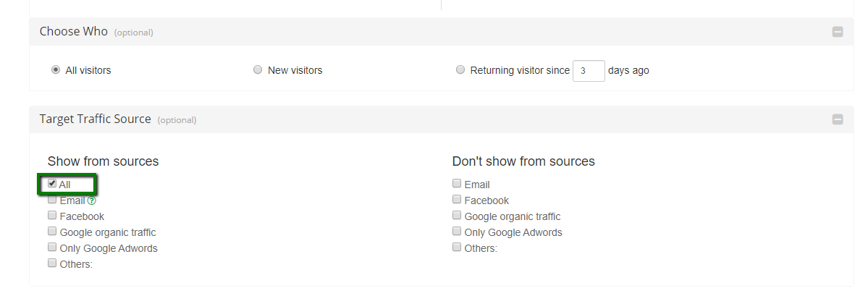Collapse the Choose Who section

point(838,32)
